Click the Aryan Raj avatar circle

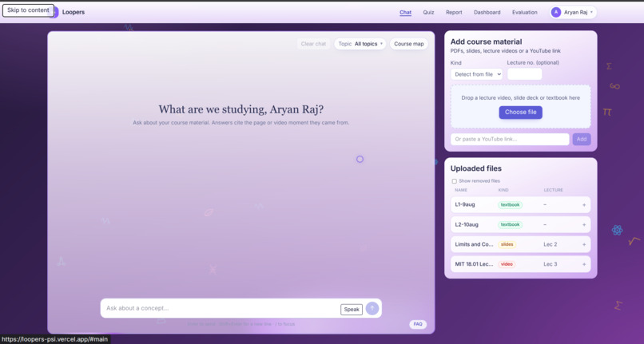tap(555, 12)
